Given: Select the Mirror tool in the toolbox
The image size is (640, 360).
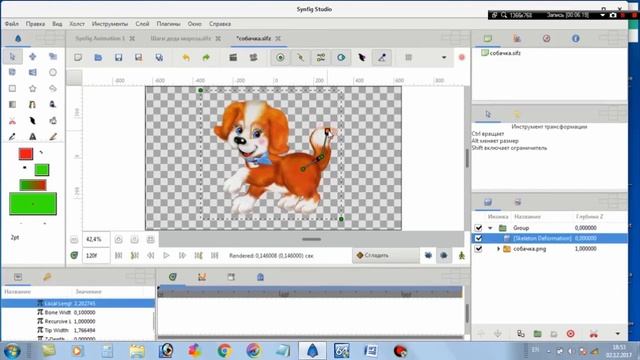Looking at the screenshot, I should tap(33, 72).
